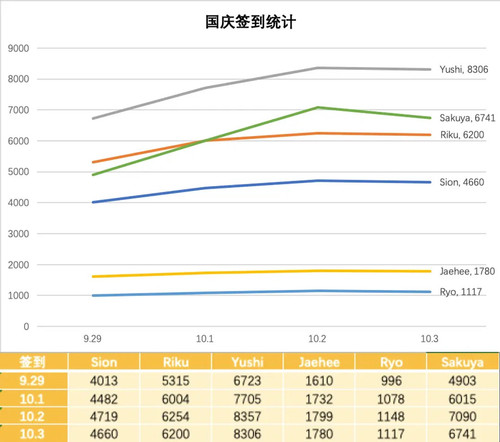Select the 9.29 row header cell
The height and width of the screenshot is (442, 500).
[34, 380]
